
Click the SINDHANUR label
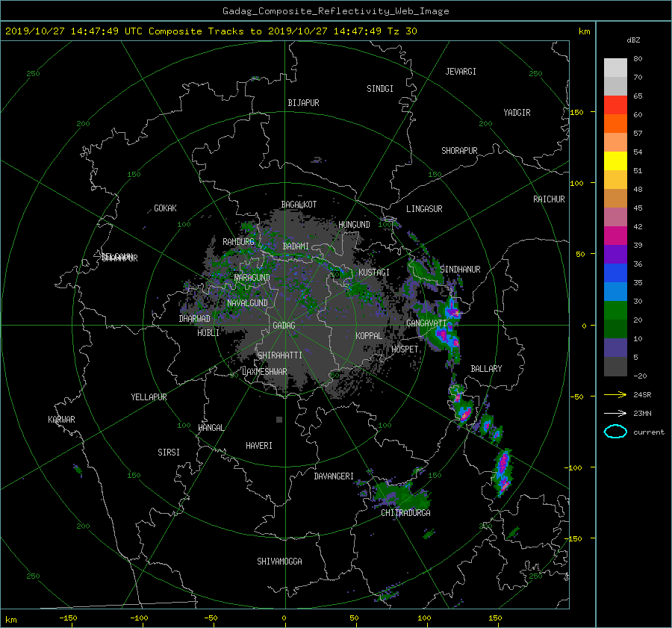460,270
